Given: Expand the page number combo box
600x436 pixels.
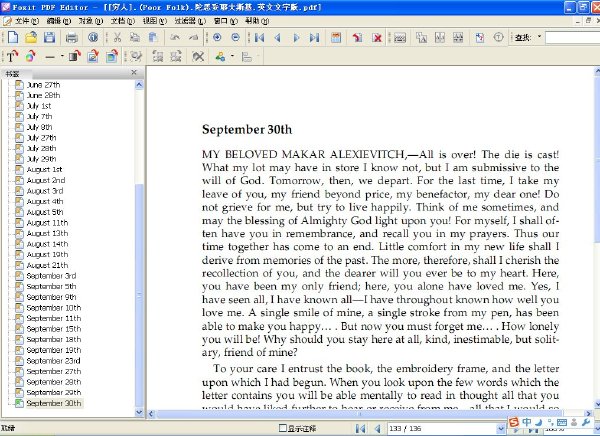Looking at the screenshot, I should click(501, 428).
